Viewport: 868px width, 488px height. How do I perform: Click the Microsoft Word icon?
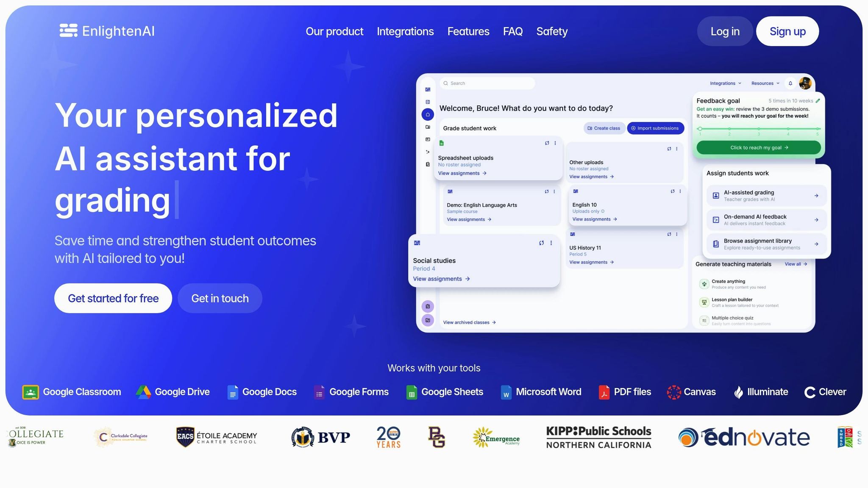pos(506,392)
